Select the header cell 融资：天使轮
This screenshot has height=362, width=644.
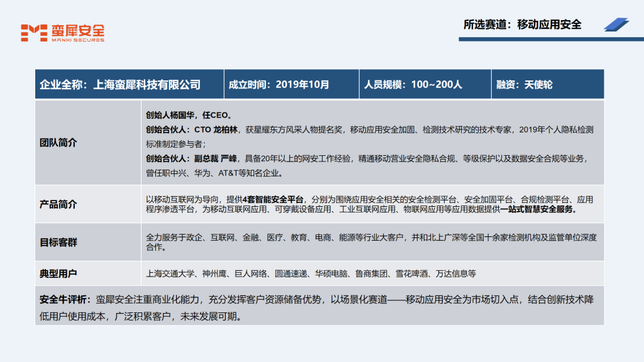click(x=548, y=85)
